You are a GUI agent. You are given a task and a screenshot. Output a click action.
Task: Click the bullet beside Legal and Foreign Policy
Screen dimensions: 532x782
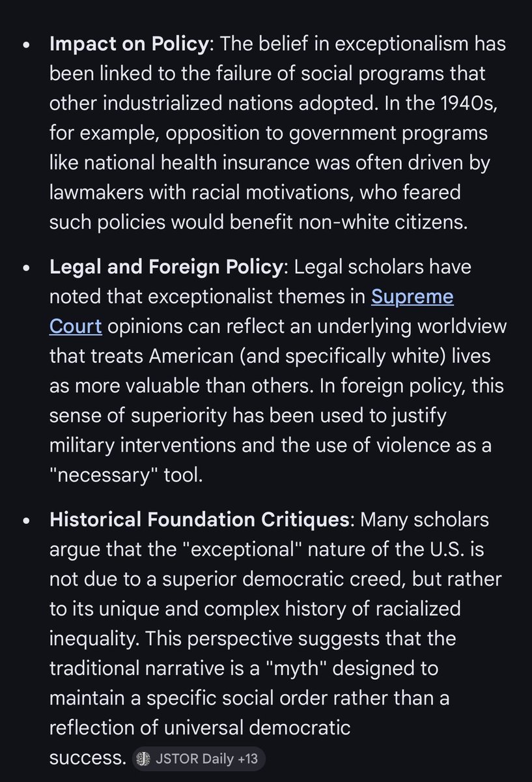pyautogui.click(x=26, y=268)
